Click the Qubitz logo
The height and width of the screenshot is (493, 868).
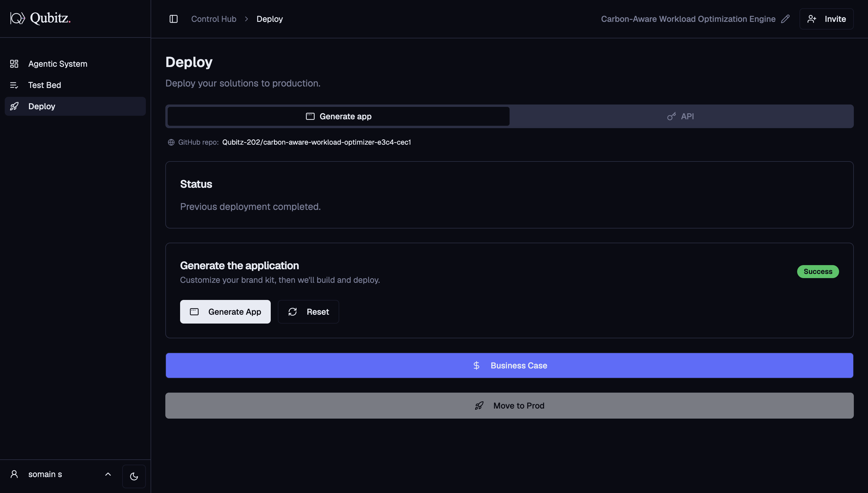click(40, 18)
